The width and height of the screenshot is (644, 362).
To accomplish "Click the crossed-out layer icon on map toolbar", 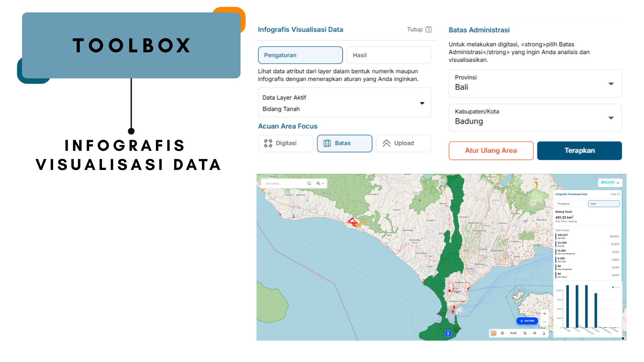I will pos(525,333).
